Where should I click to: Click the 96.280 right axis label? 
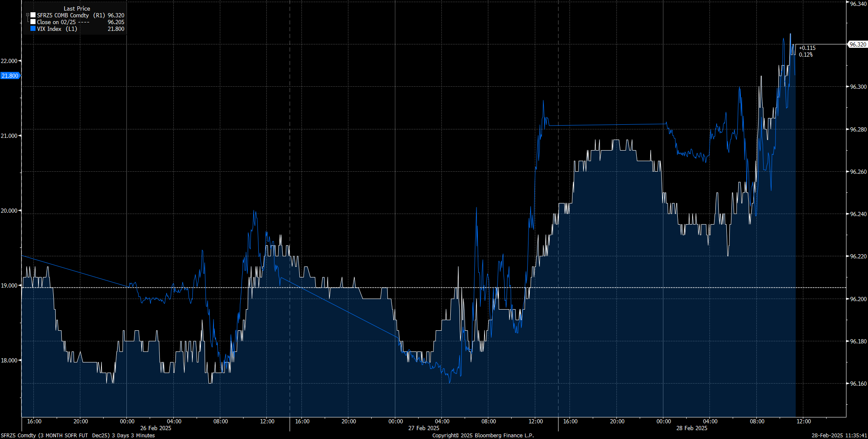(x=858, y=129)
